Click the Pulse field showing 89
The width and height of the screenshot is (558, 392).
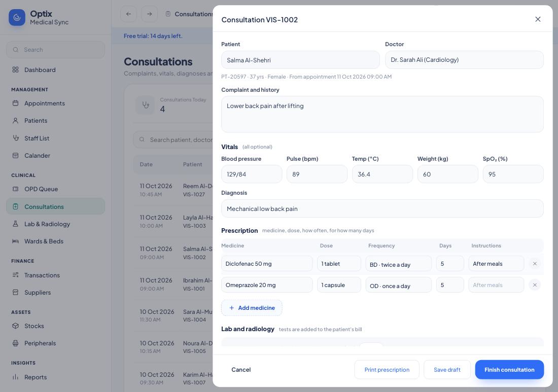tap(317, 174)
